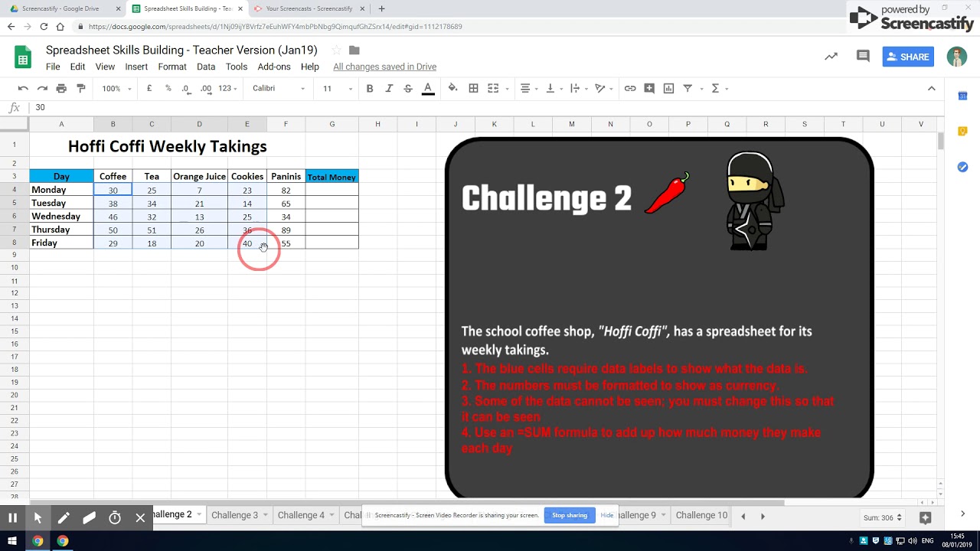Click the Undo arrow icon
This screenshot has height=551, width=980.
(x=23, y=89)
